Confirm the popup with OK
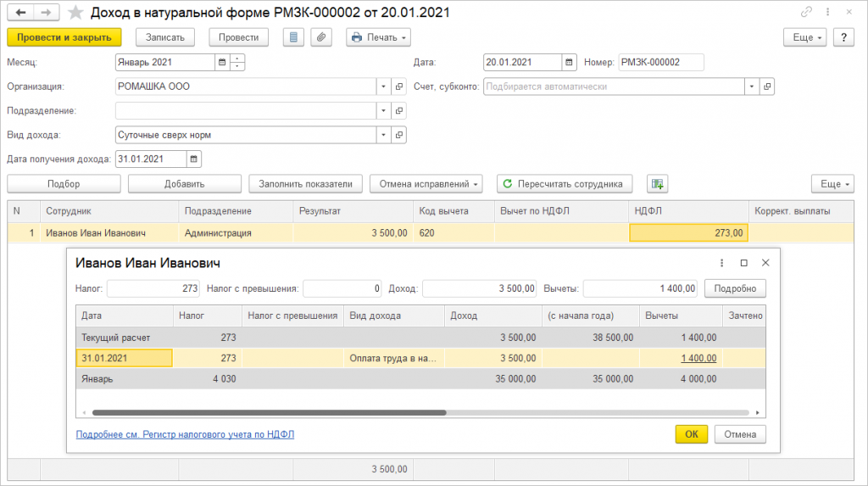This screenshot has width=868, height=486. click(x=691, y=433)
